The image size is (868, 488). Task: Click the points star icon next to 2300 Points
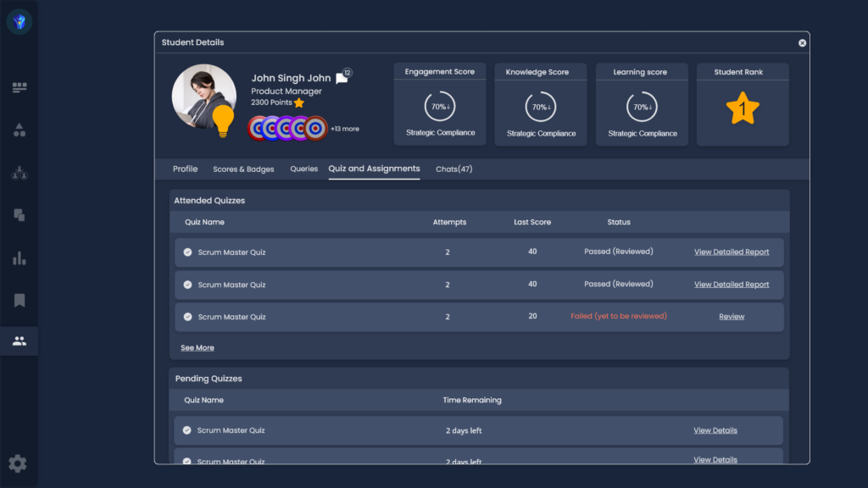tap(299, 103)
